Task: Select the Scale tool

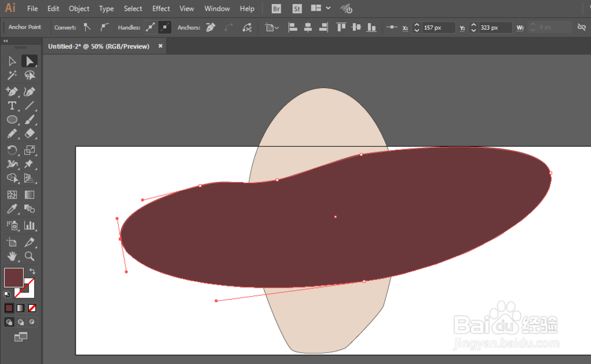Action: coord(30,150)
